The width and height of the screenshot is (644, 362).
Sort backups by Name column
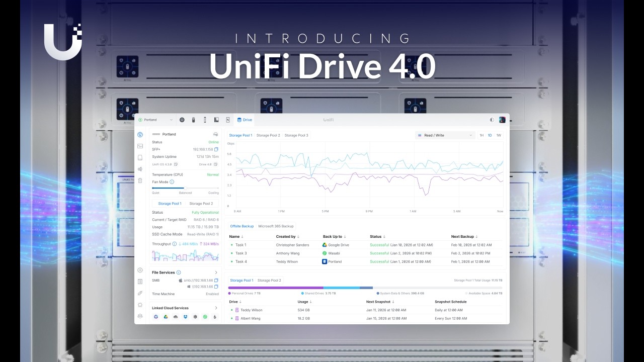click(x=236, y=236)
